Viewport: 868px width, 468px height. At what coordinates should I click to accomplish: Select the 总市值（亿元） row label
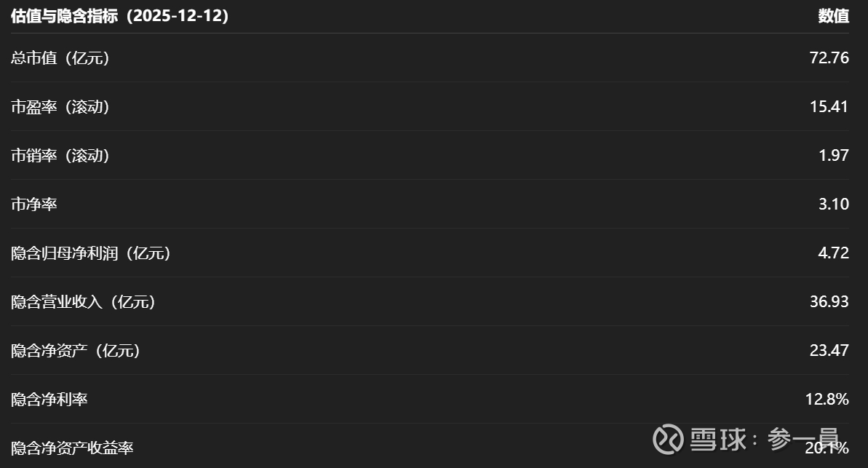tap(60, 58)
